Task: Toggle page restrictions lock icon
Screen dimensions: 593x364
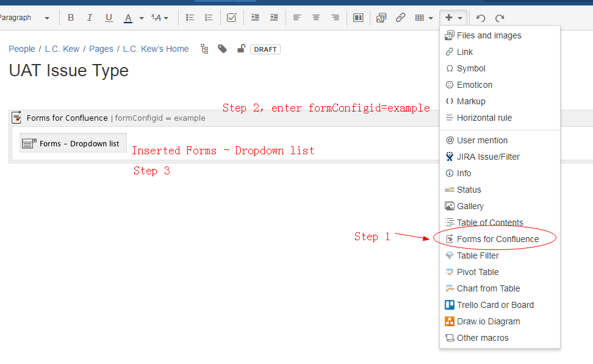Action: (241, 49)
